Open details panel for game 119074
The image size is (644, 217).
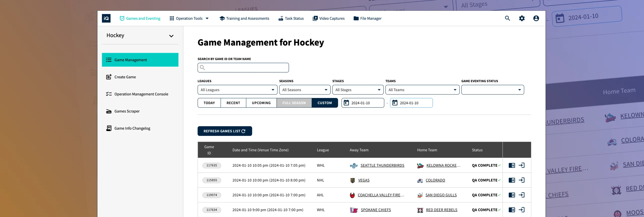(x=512, y=195)
